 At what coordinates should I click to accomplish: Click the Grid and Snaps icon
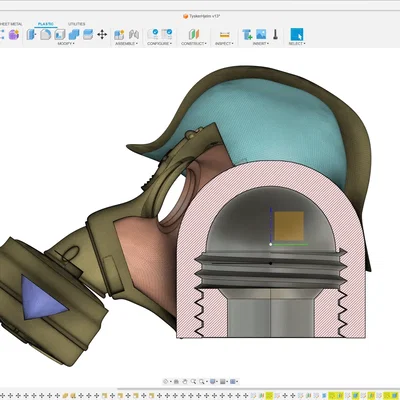coord(223,382)
